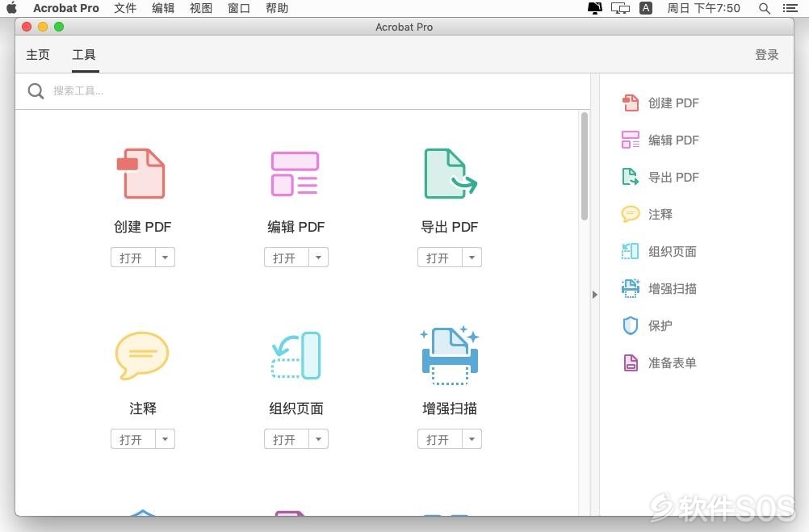
Task: Select 创建 PDF icon in right sidebar
Action: [630, 103]
